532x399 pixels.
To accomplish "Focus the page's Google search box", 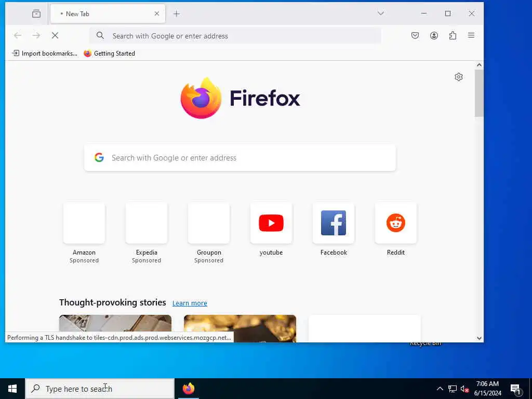I will 240,158.
